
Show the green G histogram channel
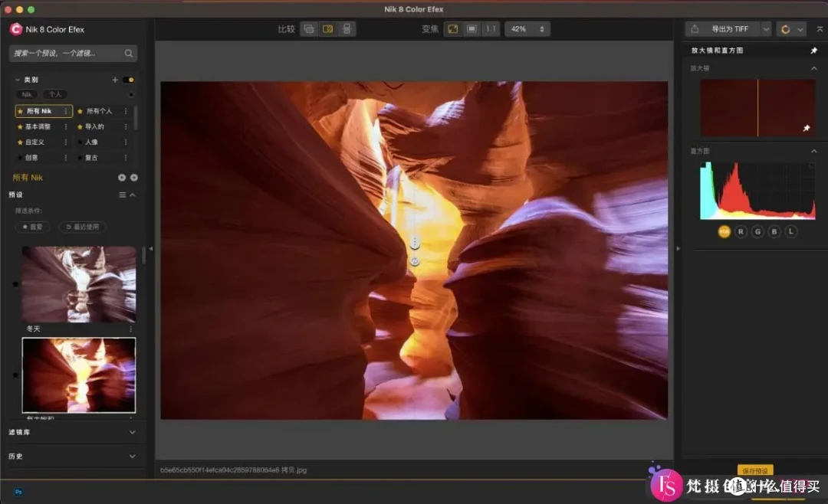757,231
